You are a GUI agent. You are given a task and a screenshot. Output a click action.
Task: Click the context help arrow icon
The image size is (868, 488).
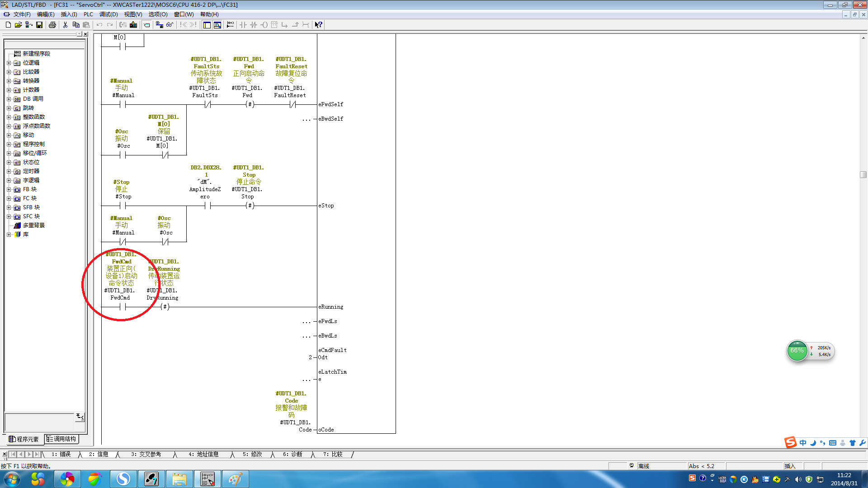(x=319, y=25)
